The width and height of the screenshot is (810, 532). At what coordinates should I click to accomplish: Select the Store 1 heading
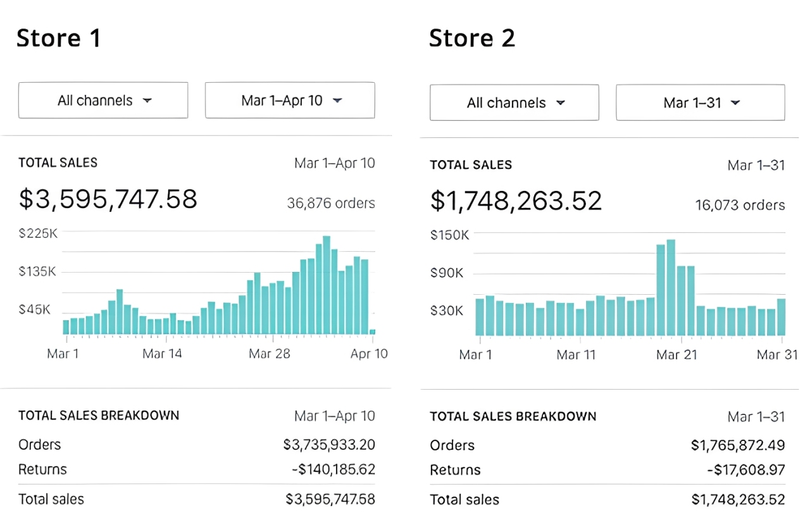58,38
